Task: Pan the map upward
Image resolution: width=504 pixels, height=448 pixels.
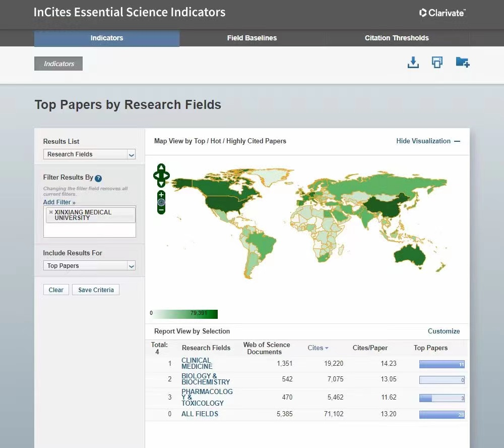Action: pos(161,167)
